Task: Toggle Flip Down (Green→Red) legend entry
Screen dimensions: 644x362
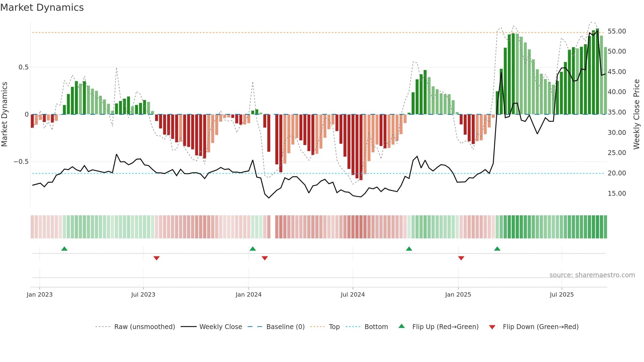Action: tap(534, 327)
